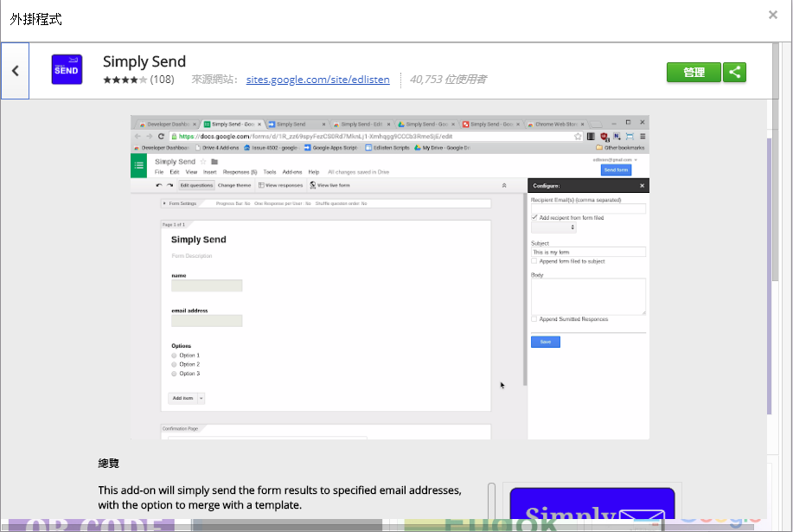Click the Change theme button
793x532 pixels.
pyautogui.click(x=234, y=186)
